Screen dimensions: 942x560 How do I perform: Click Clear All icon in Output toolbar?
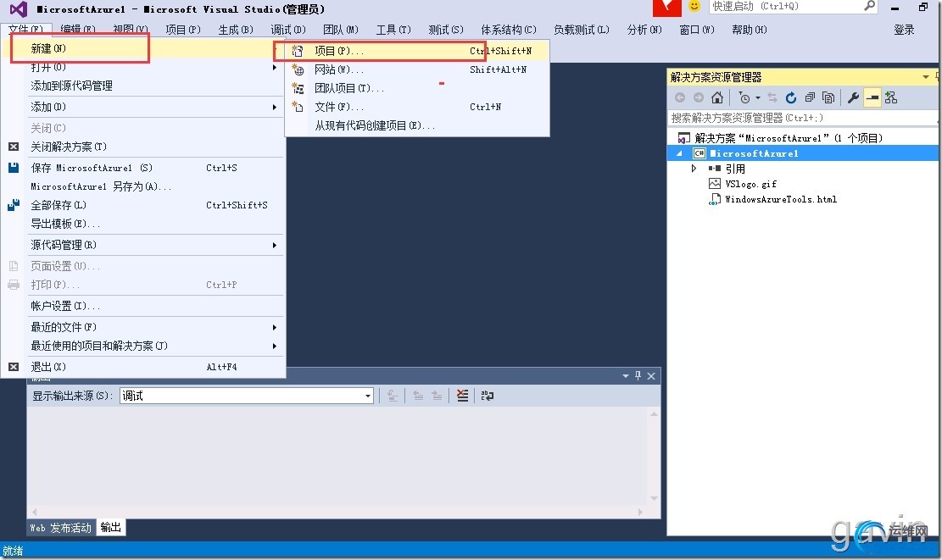[x=462, y=396]
